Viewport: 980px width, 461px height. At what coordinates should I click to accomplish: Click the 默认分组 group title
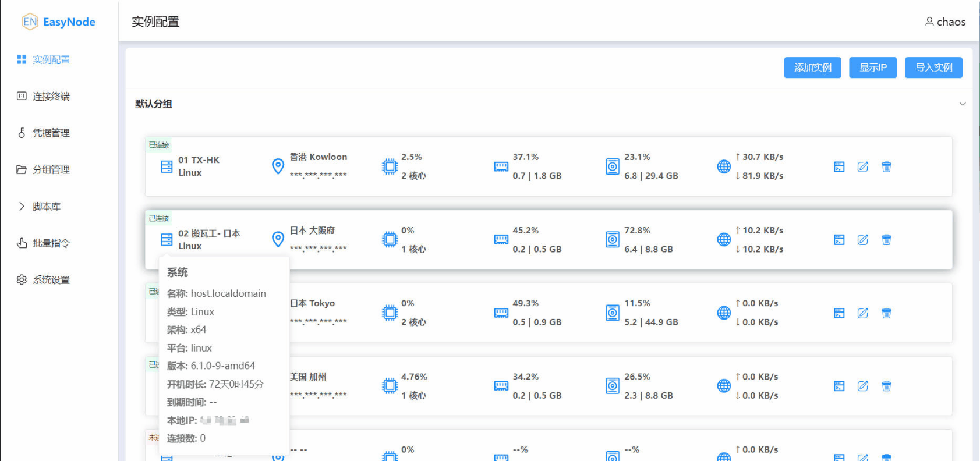[154, 104]
